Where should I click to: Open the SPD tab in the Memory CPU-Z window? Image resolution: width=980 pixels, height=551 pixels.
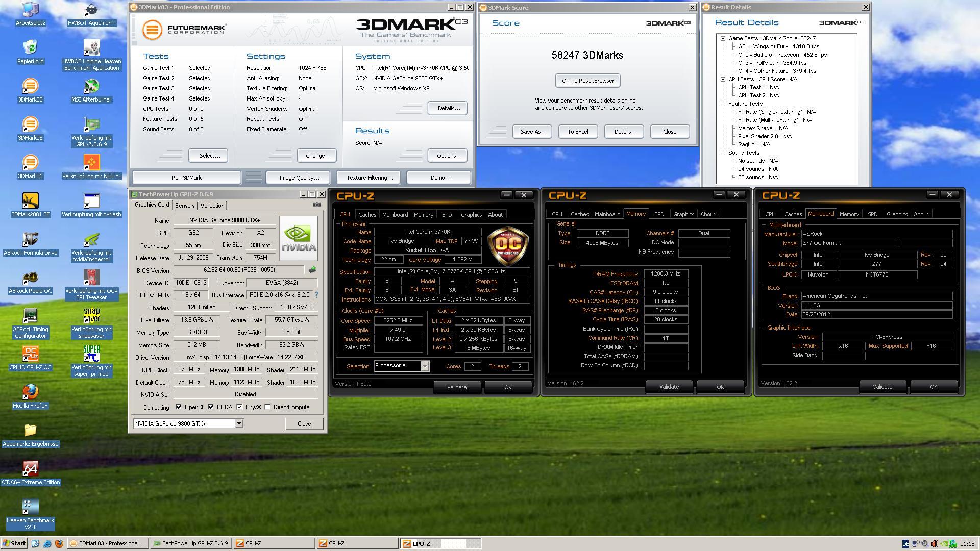pyautogui.click(x=659, y=214)
